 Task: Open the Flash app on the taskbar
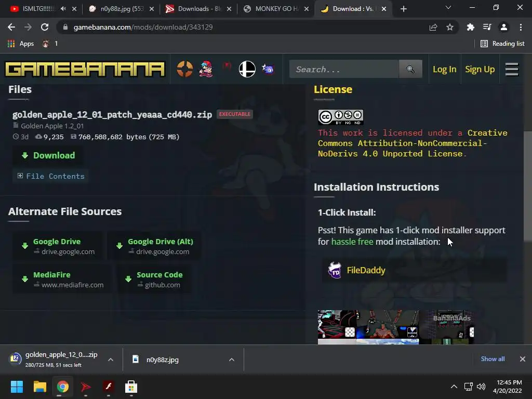[108, 387]
